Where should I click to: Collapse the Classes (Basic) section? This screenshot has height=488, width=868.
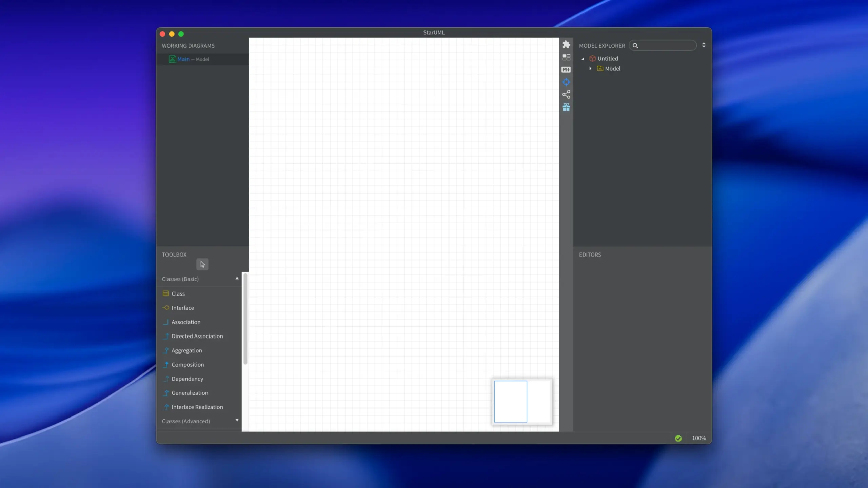237,279
